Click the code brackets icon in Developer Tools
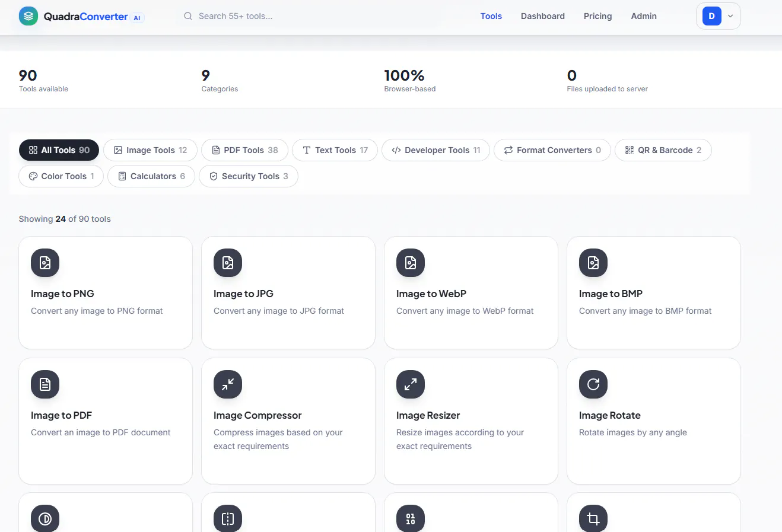This screenshot has width=782, height=532. [396, 150]
